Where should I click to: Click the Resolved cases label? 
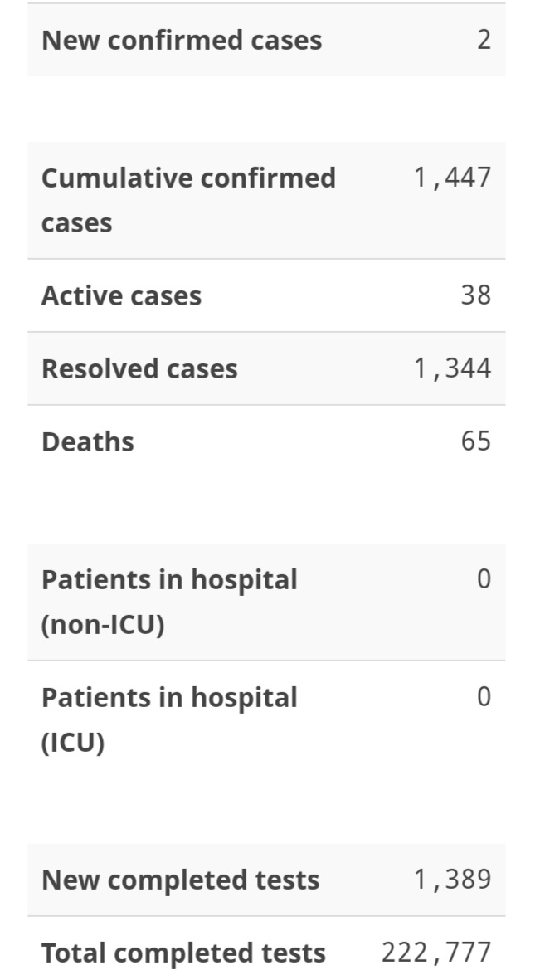[140, 368]
